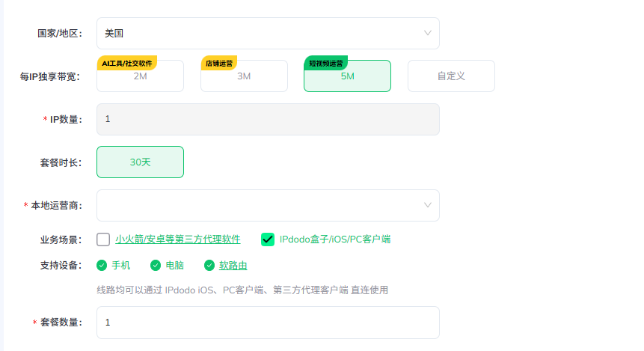The image size is (644, 351).
Task: Check the 小火箭/安卓等第三方代理软件 checkbox
Action: coord(103,239)
